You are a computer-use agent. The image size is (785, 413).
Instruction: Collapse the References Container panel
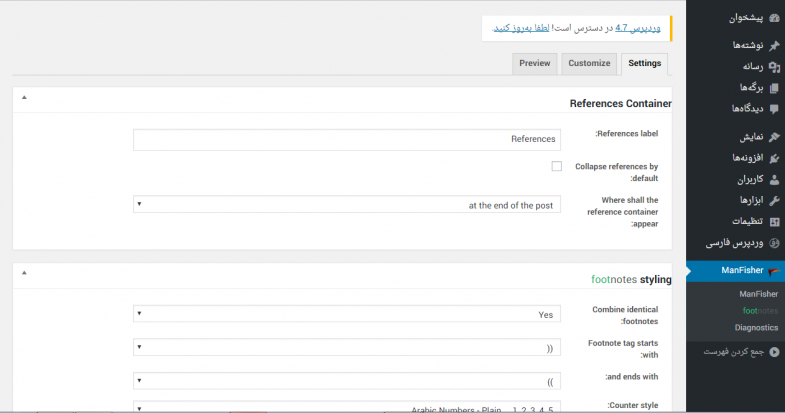pyautogui.click(x=24, y=98)
